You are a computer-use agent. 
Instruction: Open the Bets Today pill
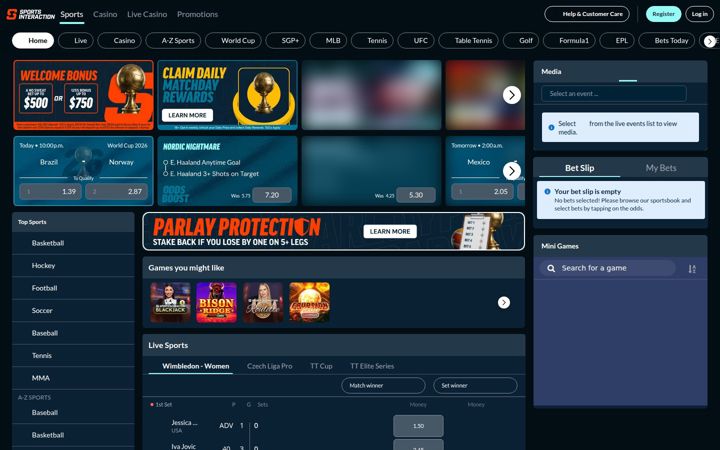coord(667,40)
